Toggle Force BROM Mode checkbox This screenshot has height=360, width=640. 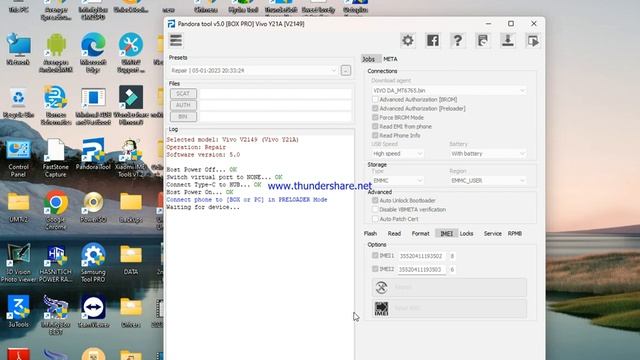[x=375, y=117]
